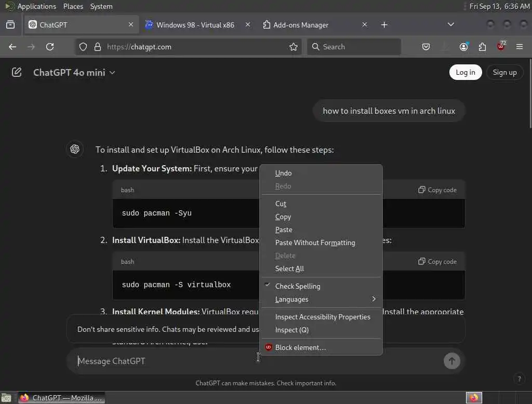This screenshot has width=532, height=404.
Task: Click the sudo pacman -S virtualbox code line
Action: (176, 285)
